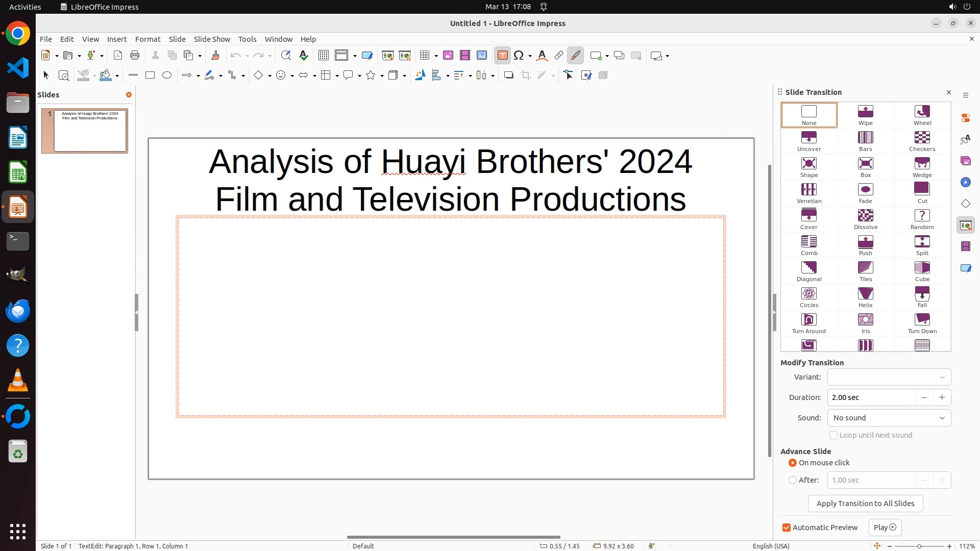This screenshot has width=980, height=551.
Task: Toggle the Automatic Preview checkbox
Action: 787,528
